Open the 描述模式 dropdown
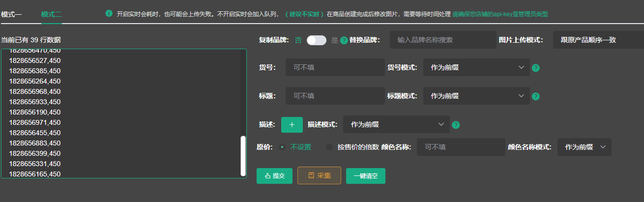This screenshot has width=644, height=202. point(396,124)
